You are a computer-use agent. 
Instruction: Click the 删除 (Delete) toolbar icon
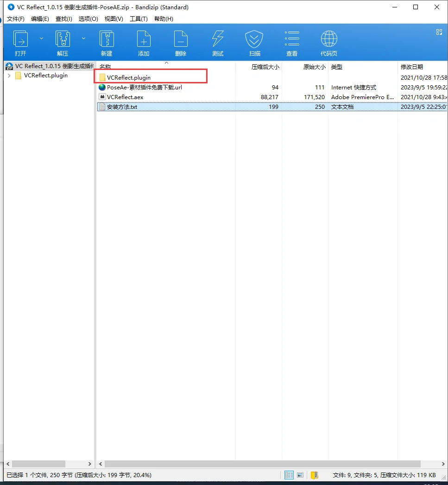(x=181, y=42)
